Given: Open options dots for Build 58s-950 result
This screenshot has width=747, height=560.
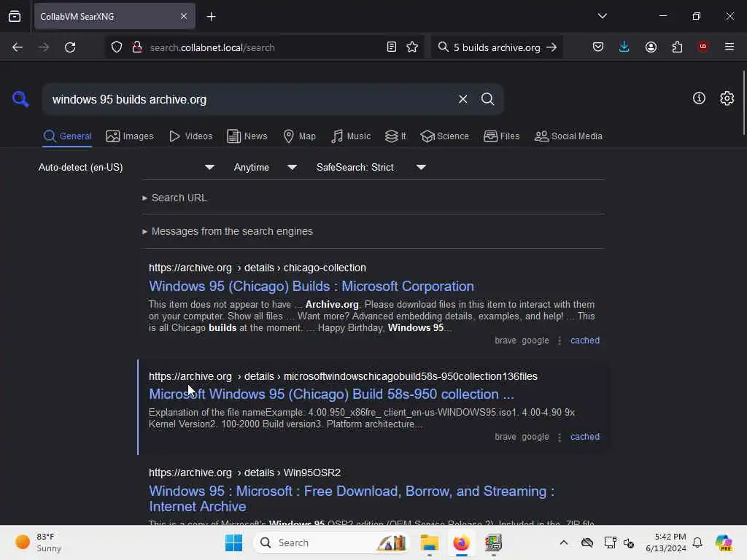Looking at the screenshot, I should 560,437.
